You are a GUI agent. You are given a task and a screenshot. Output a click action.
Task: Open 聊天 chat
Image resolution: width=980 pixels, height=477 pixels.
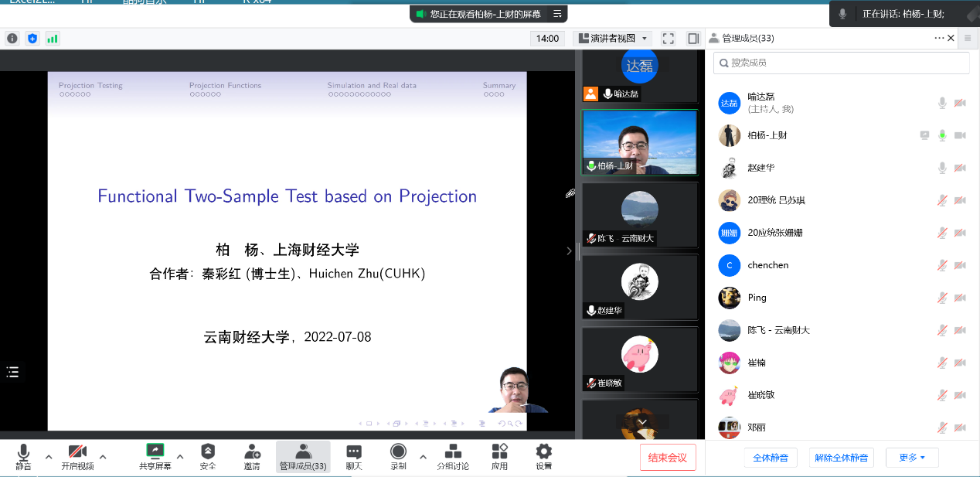(354, 457)
